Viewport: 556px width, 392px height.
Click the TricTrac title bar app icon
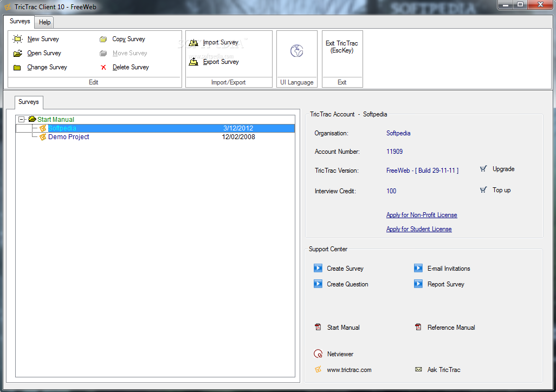click(x=7, y=6)
